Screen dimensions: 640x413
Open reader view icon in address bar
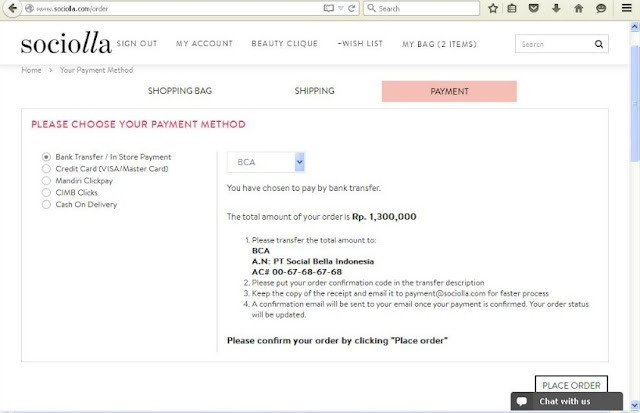[329, 8]
